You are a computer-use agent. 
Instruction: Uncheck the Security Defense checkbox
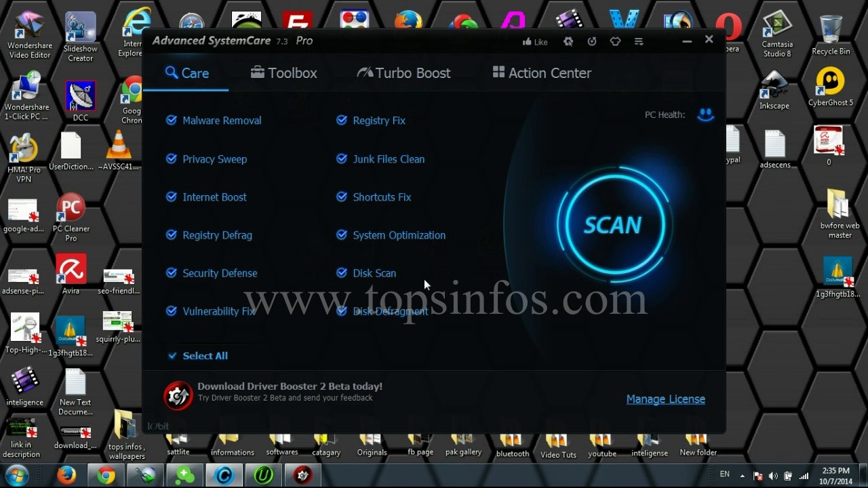pyautogui.click(x=172, y=273)
